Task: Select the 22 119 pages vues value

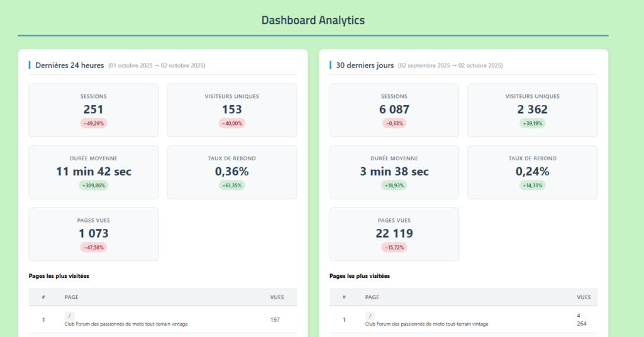Action: tap(394, 233)
